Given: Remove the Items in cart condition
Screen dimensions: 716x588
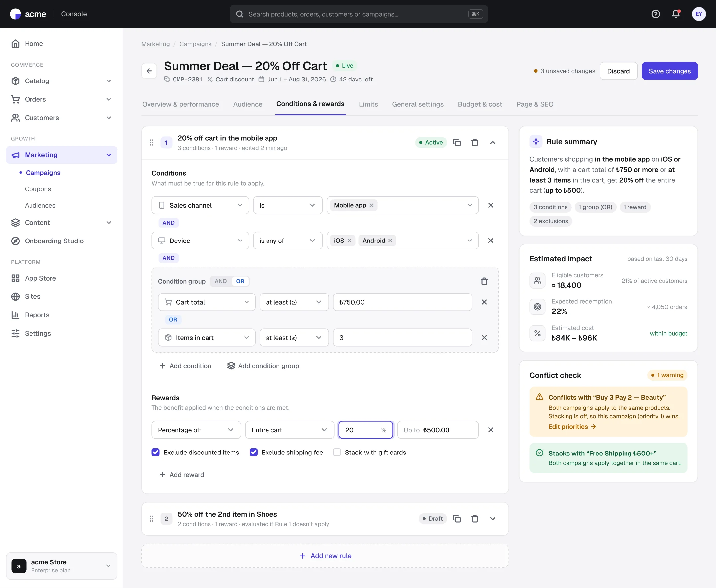Looking at the screenshot, I should point(484,337).
